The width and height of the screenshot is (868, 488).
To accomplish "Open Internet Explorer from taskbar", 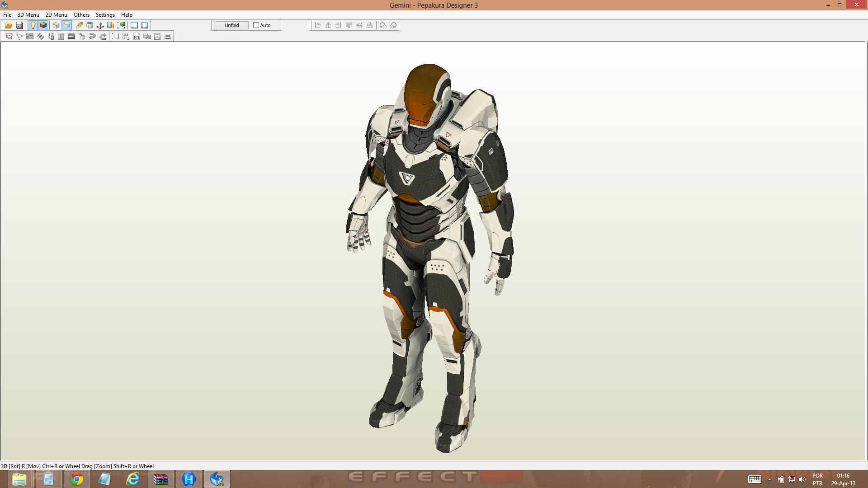I will coord(133,479).
